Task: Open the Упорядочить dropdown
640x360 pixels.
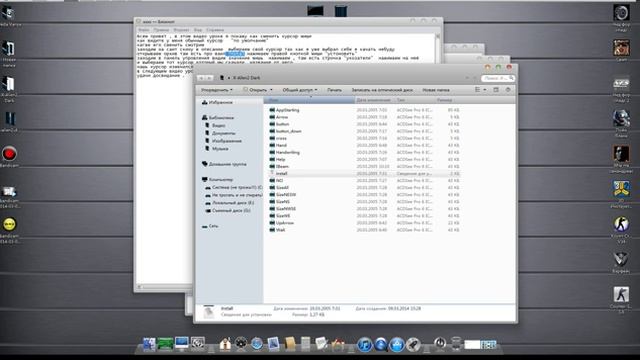Action: click(216, 90)
